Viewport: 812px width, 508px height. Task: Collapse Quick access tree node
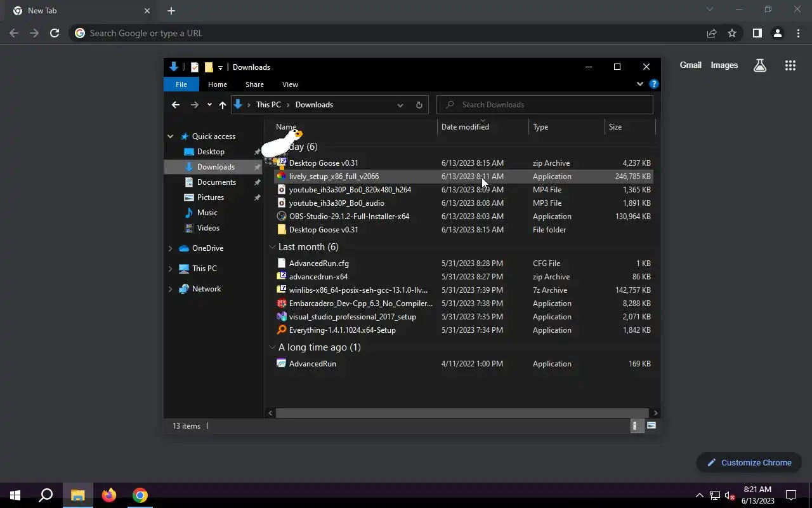[x=170, y=137]
